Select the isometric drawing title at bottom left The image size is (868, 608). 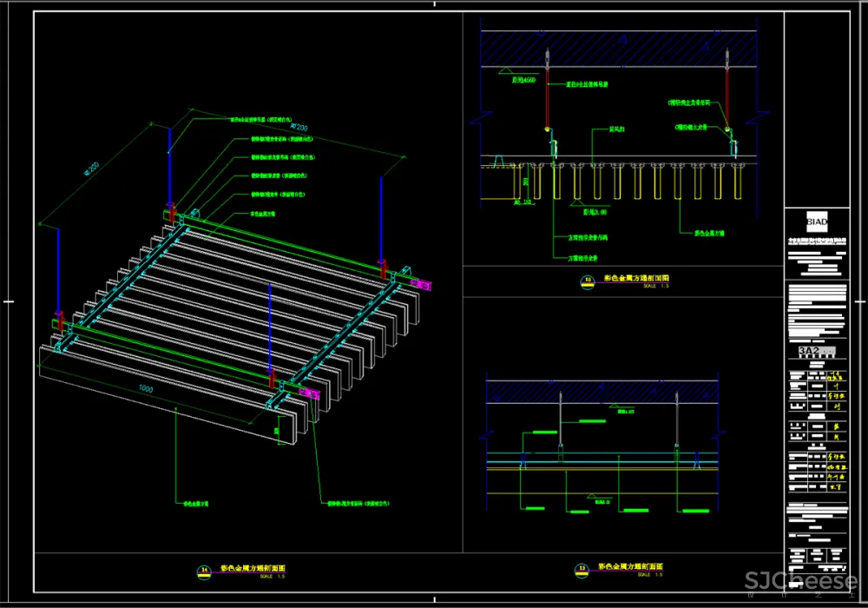coord(252,568)
